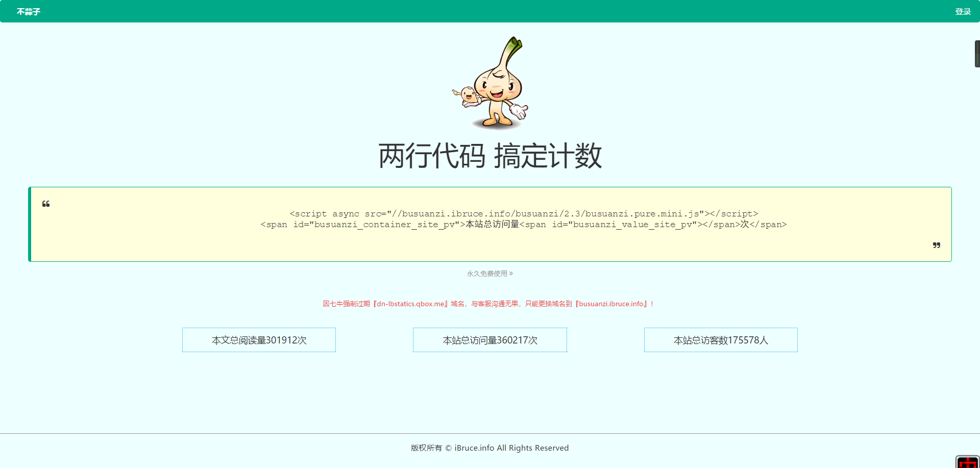Click the 两行代码 搞定计数 heading

[x=490, y=156]
